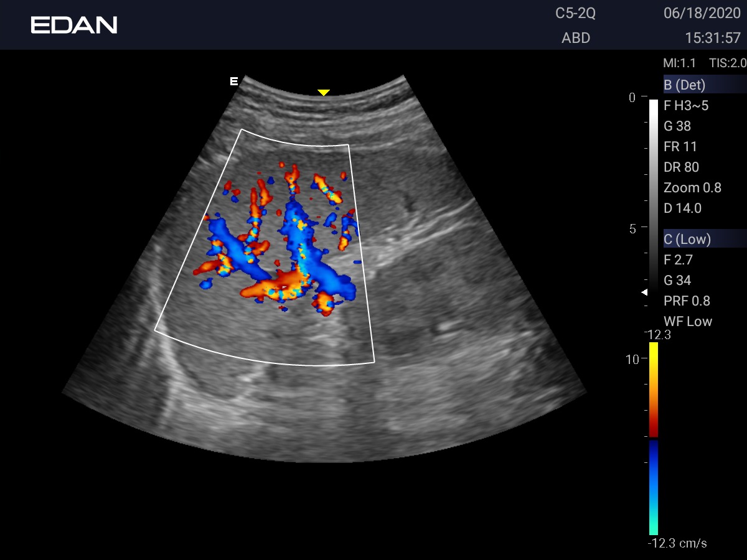The height and width of the screenshot is (560, 747).
Task: Click the C5-2Q probe label
Action: 575,14
